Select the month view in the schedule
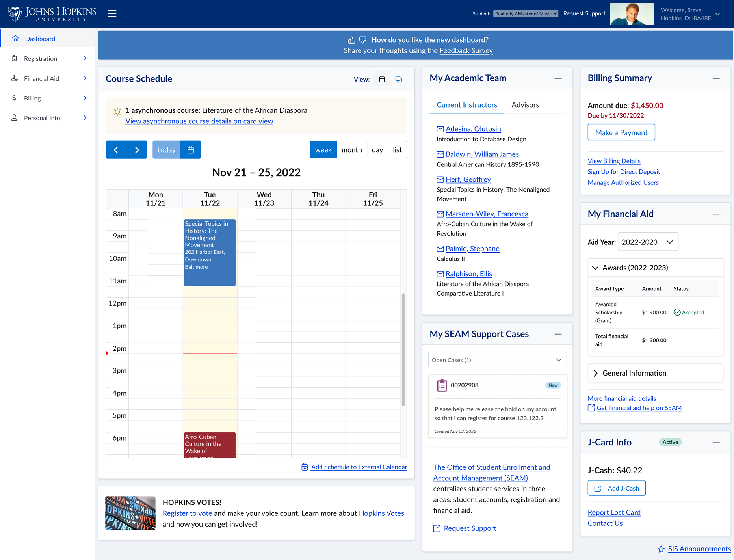734x560 pixels. [351, 150]
